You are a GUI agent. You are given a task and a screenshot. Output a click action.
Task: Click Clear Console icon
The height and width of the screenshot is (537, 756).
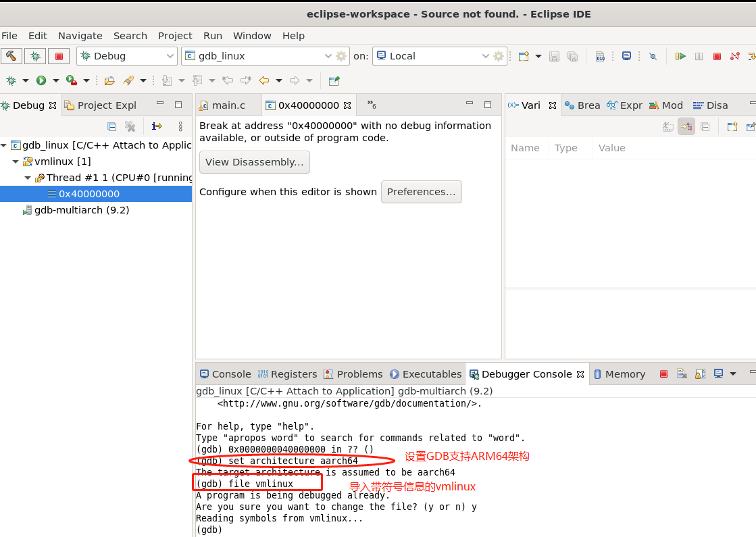tap(682, 374)
